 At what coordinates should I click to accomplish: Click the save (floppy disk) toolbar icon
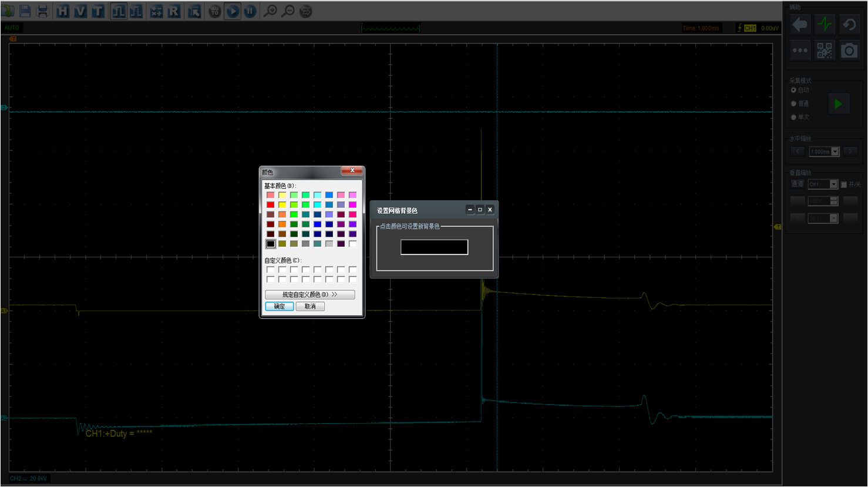25,11
